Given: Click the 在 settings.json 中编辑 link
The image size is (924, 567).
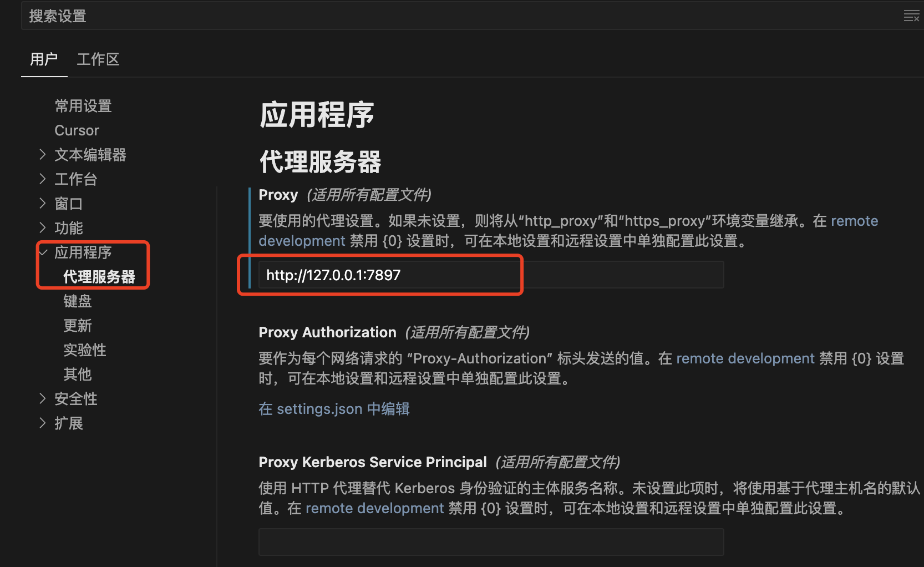Looking at the screenshot, I should (334, 409).
